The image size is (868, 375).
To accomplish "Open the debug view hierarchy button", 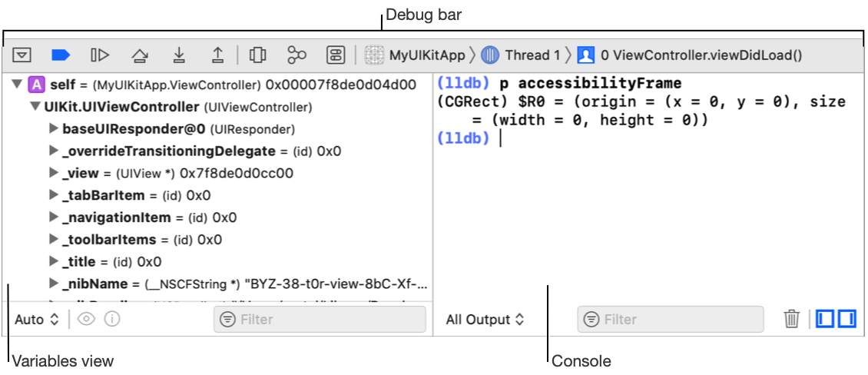I will (x=258, y=55).
